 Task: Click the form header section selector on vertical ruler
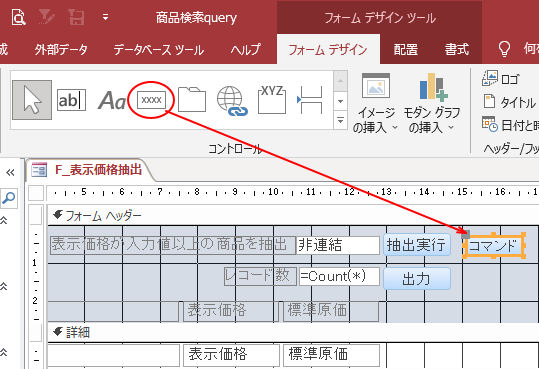36,216
